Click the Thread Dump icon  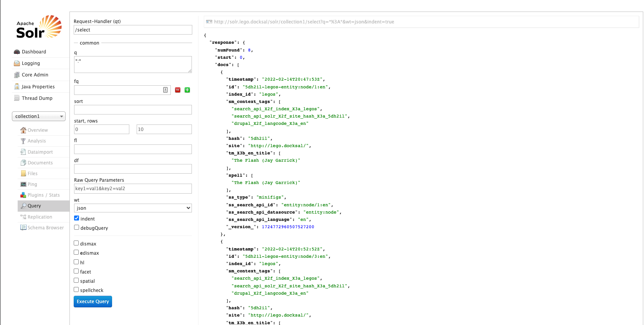point(17,98)
